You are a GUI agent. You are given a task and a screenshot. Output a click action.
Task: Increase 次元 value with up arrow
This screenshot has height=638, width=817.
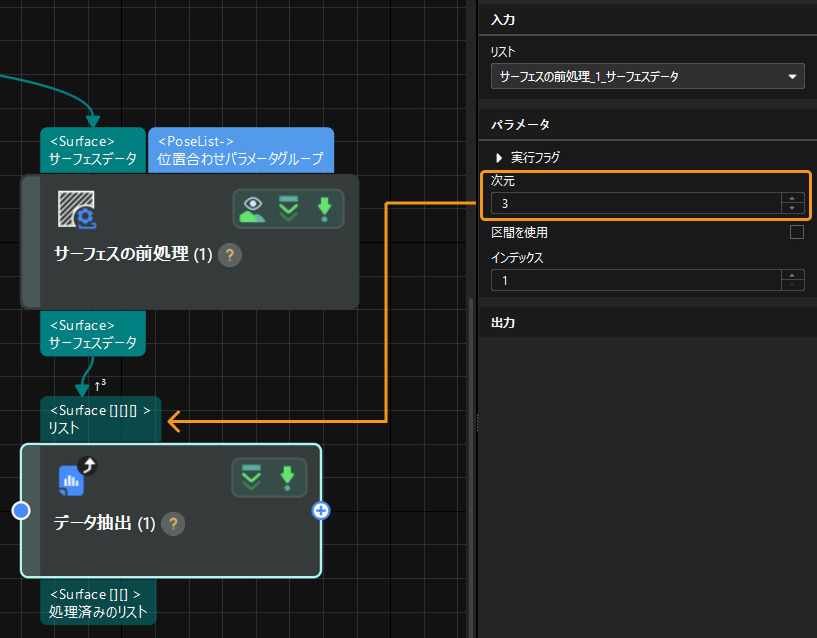[792, 199]
